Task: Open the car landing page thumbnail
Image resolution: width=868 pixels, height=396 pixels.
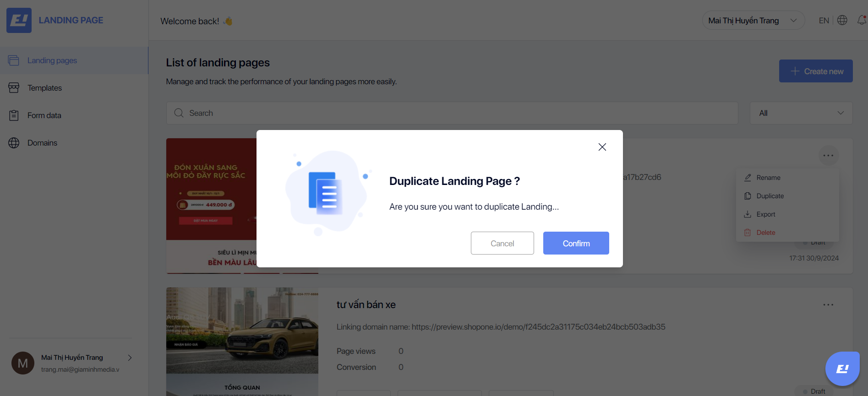Action: (x=242, y=341)
